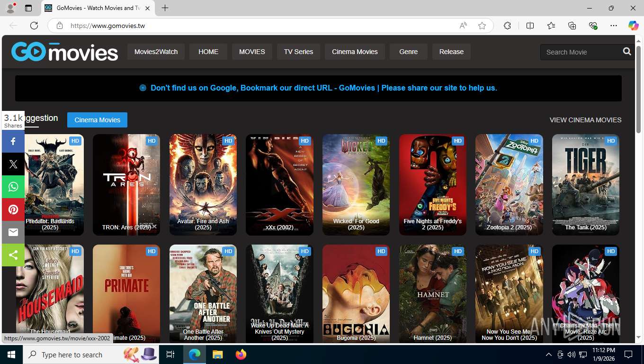Open the Extensions puzzle icon
644x364 pixels.
(507, 26)
